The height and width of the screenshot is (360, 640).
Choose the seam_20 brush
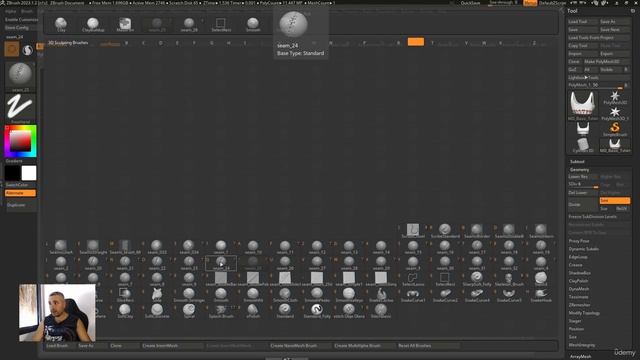(93, 263)
